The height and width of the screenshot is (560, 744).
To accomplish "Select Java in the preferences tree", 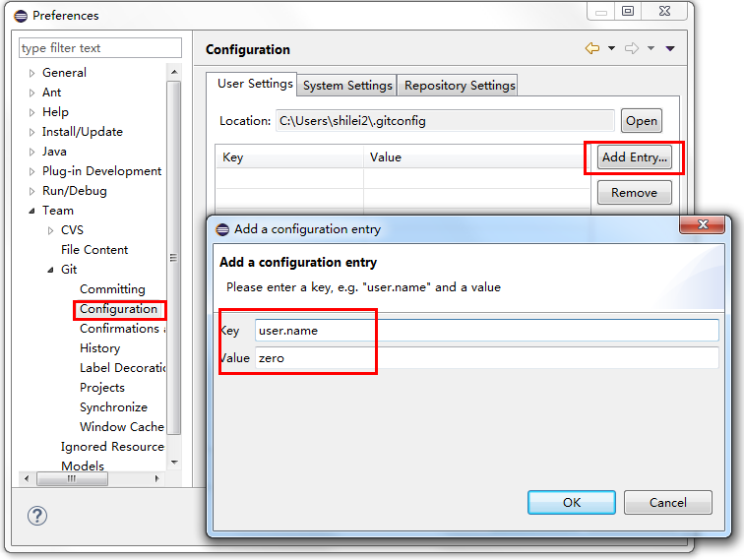I will 54,152.
